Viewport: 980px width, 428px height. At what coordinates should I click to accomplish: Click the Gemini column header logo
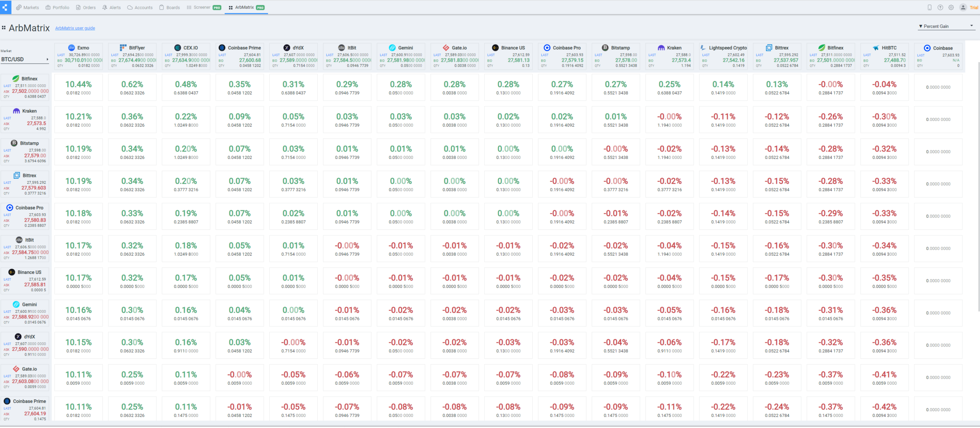pyautogui.click(x=392, y=48)
